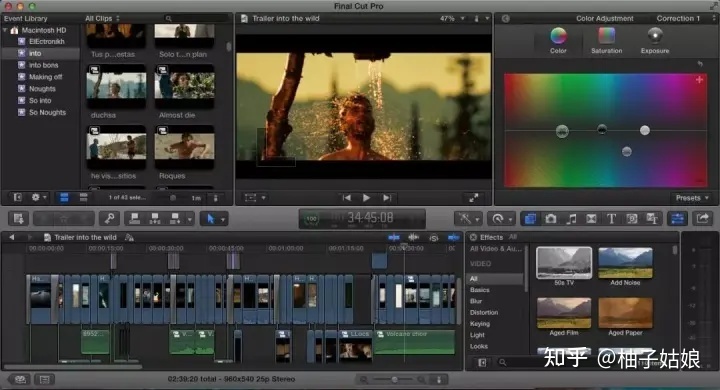Switch Event Browser to list view
Viewport: 720px width, 390px height.
[x=83, y=198]
